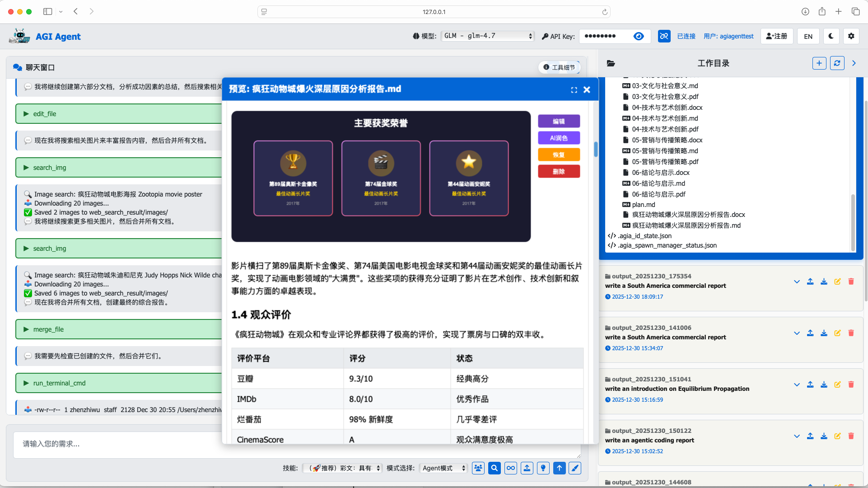
Task: Toggle the infinity loop mode button
Action: 511,468
